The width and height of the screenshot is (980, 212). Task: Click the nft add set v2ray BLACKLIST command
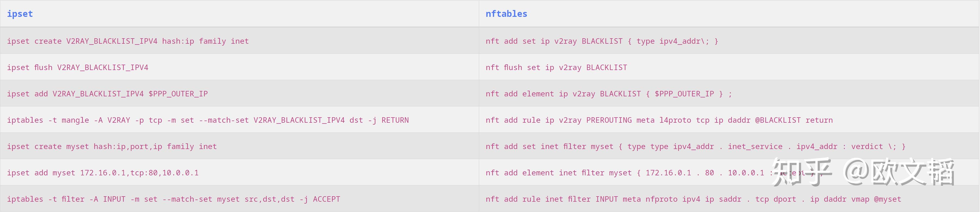[x=602, y=41]
